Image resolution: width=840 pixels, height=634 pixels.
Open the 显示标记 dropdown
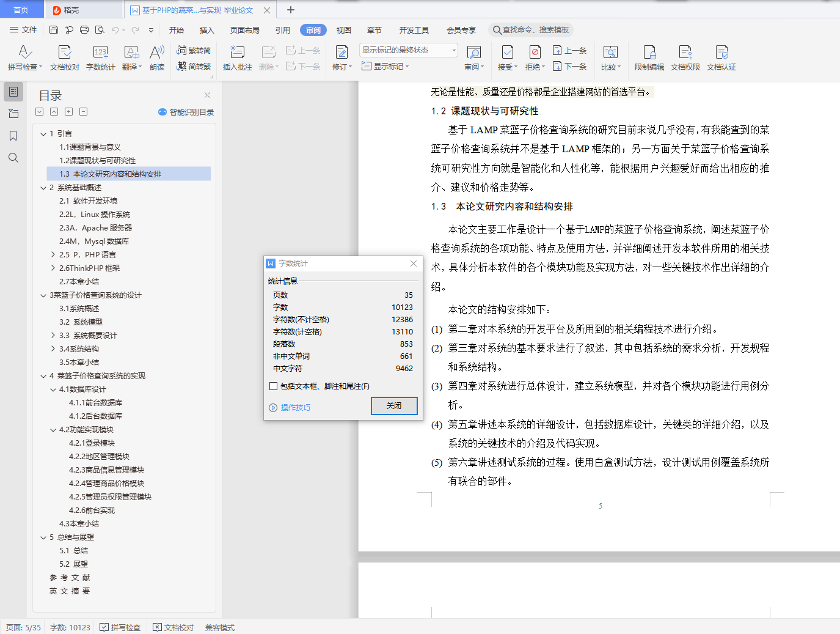[385, 66]
